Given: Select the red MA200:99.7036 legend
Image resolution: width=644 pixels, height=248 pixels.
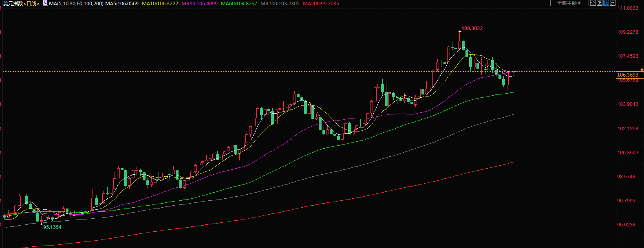Looking at the screenshot, I should tap(321, 4).
